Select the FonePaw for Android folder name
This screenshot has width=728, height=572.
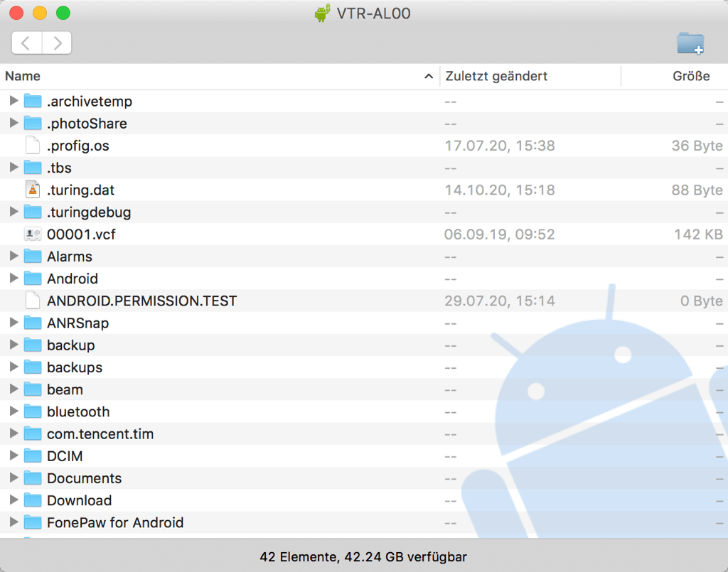point(115,522)
